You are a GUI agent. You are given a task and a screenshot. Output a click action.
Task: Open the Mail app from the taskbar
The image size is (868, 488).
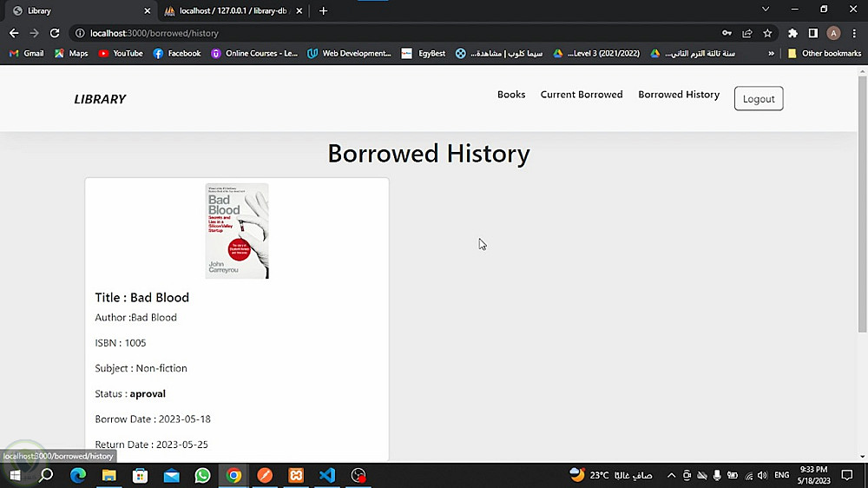click(172, 475)
